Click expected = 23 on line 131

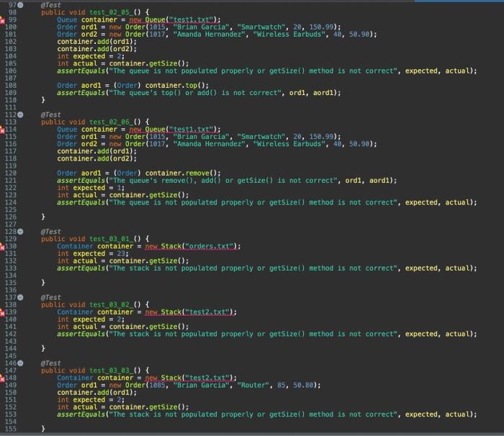pyautogui.click(x=99, y=254)
